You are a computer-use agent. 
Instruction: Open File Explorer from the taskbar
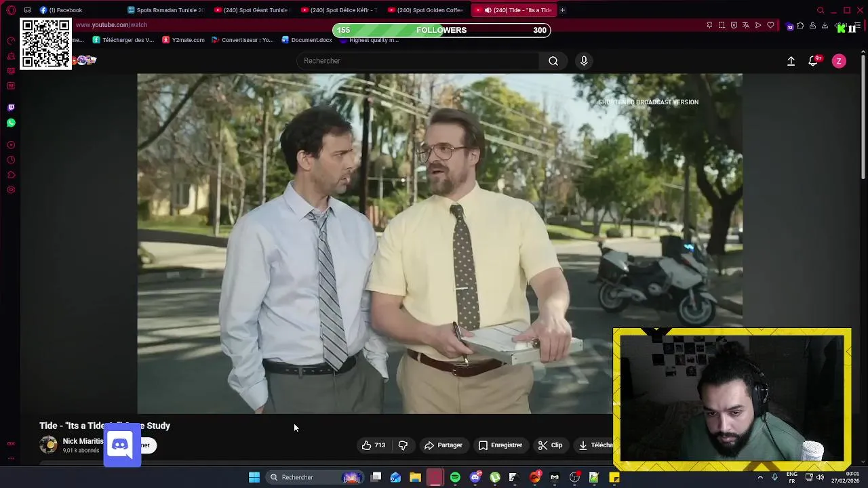415,477
